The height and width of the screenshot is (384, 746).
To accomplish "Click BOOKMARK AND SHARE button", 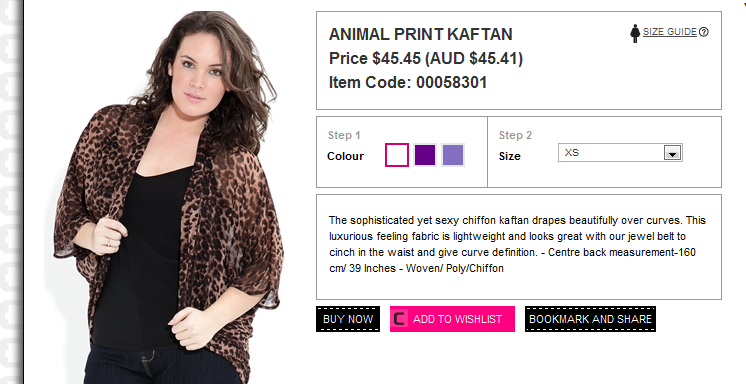I will tap(590, 319).
